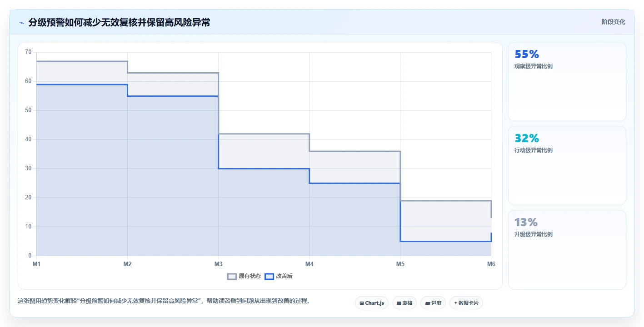Click the 行动级异常比例 caption
The image size is (644, 327).
[534, 150]
